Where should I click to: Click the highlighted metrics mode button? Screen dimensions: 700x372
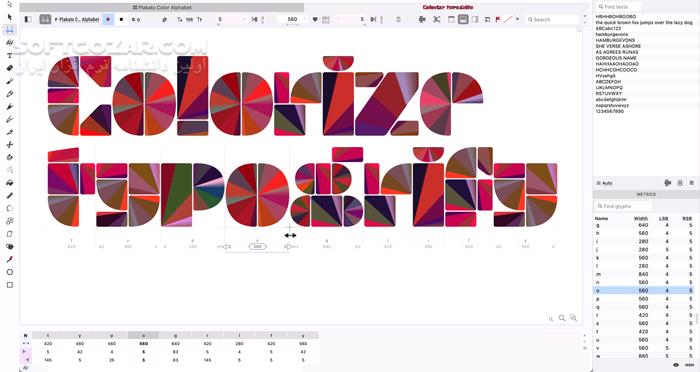(x=45, y=20)
